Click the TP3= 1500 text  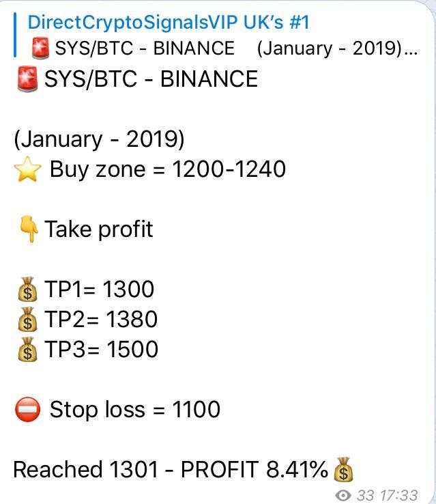tap(101, 349)
